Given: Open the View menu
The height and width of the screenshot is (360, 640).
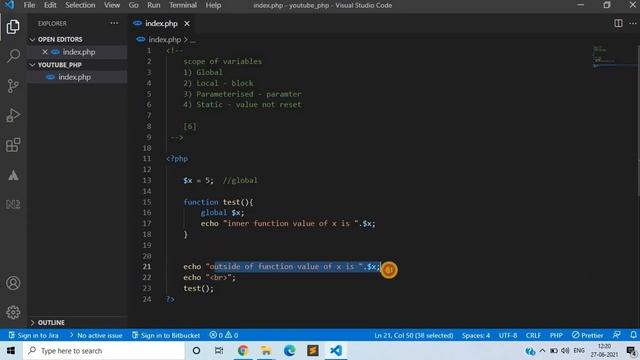Looking at the screenshot, I should [x=111, y=5].
